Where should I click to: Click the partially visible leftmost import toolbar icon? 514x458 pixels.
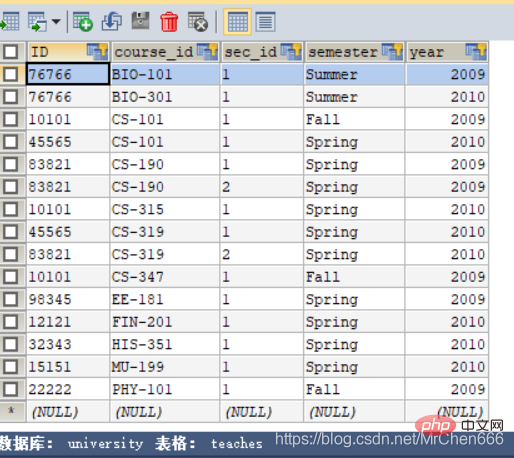tap(9, 22)
